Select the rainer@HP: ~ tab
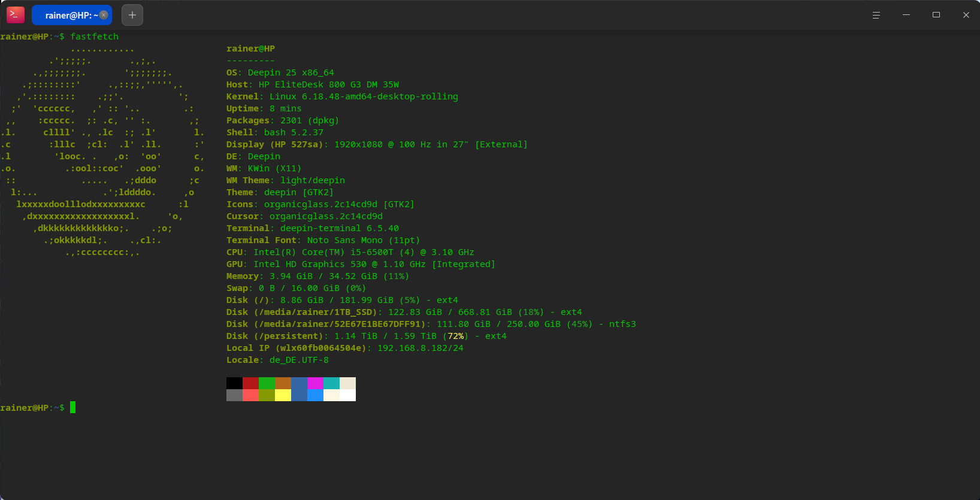This screenshot has height=500, width=980. pyautogui.click(x=72, y=15)
